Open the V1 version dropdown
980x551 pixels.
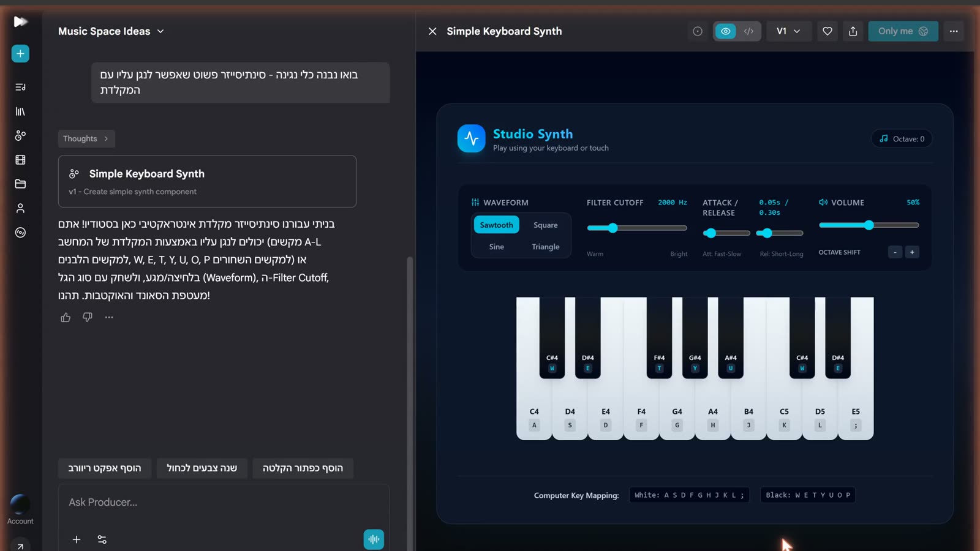pyautogui.click(x=789, y=31)
